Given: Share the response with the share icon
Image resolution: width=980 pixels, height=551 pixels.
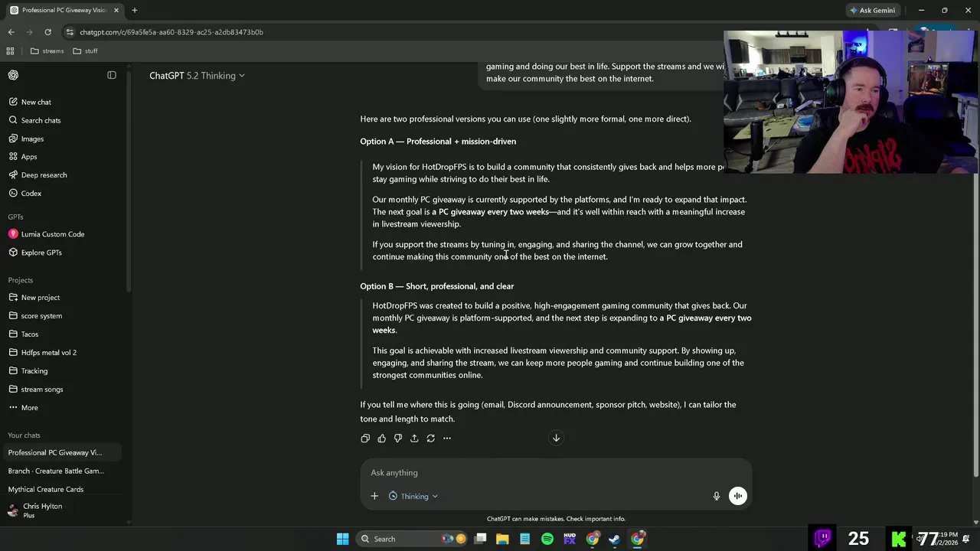Looking at the screenshot, I should pyautogui.click(x=414, y=439).
